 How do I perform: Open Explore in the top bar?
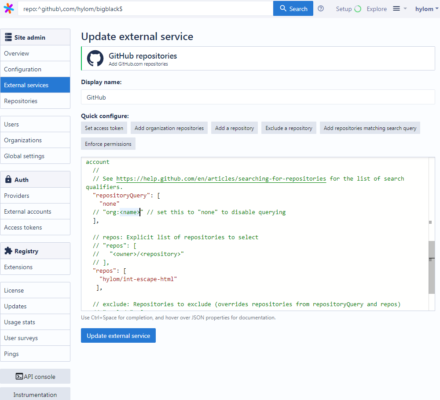(377, 9)
